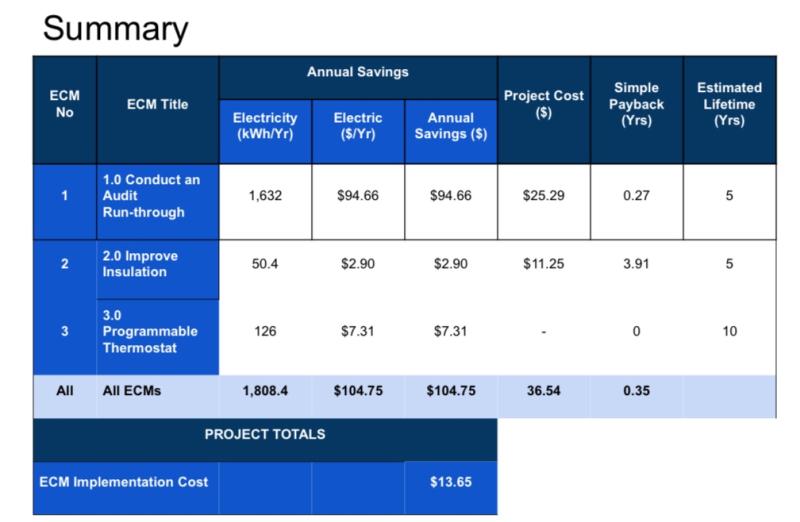Click the Annual Savings group header
This screenshot has width=800, height=522.
(357, 73)
